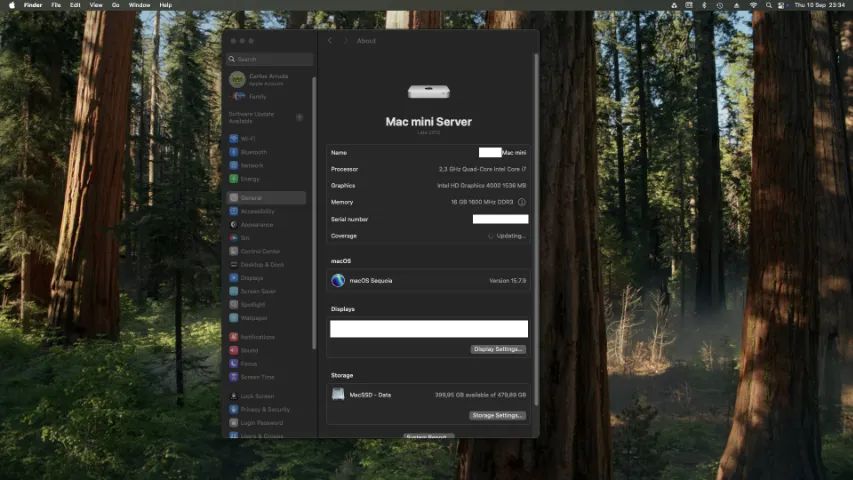The image size is (853, 480).
Task: Click the Spotlight magnifier in menu bar
Action: (769, 5)
